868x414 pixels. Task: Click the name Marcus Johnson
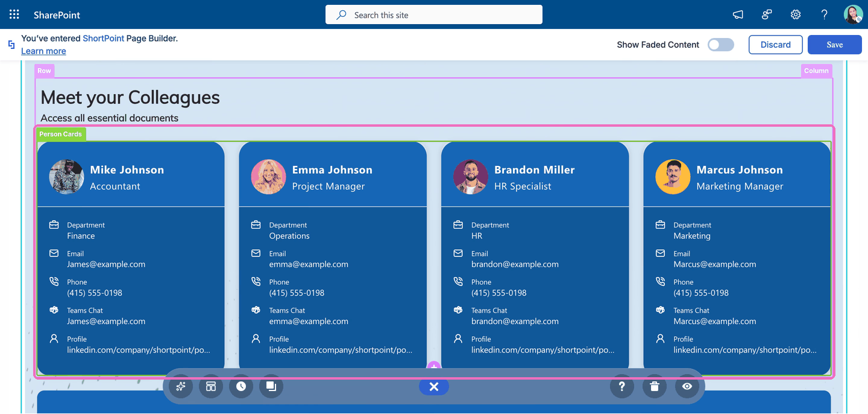pos(740,170)
